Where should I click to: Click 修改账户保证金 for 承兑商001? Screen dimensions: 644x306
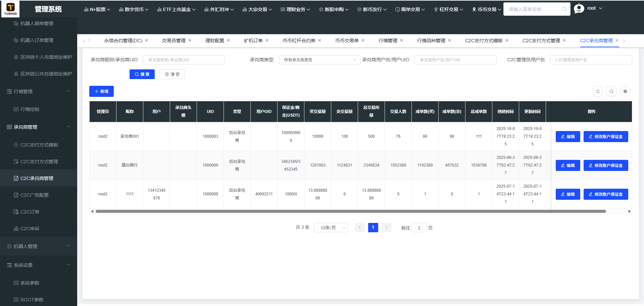pos(605,137)
